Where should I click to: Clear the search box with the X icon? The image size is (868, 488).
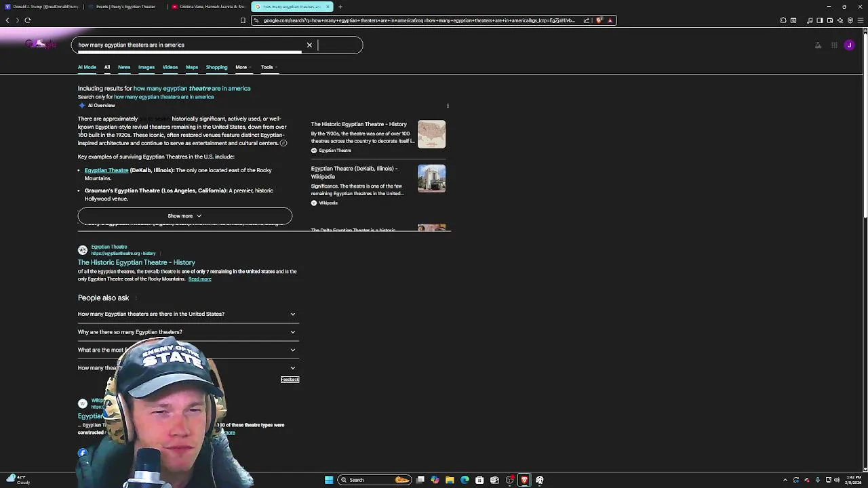pyautogui.click(x=309, y=45)
